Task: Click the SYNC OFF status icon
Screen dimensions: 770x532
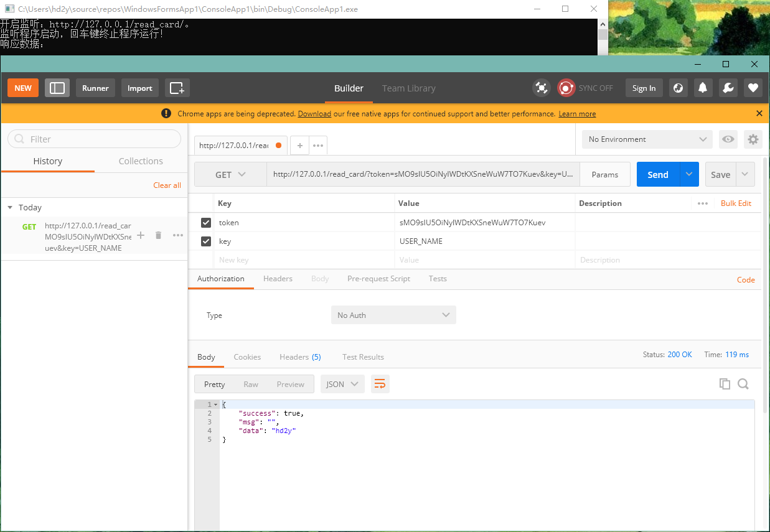Action: [x=566, y=88]
